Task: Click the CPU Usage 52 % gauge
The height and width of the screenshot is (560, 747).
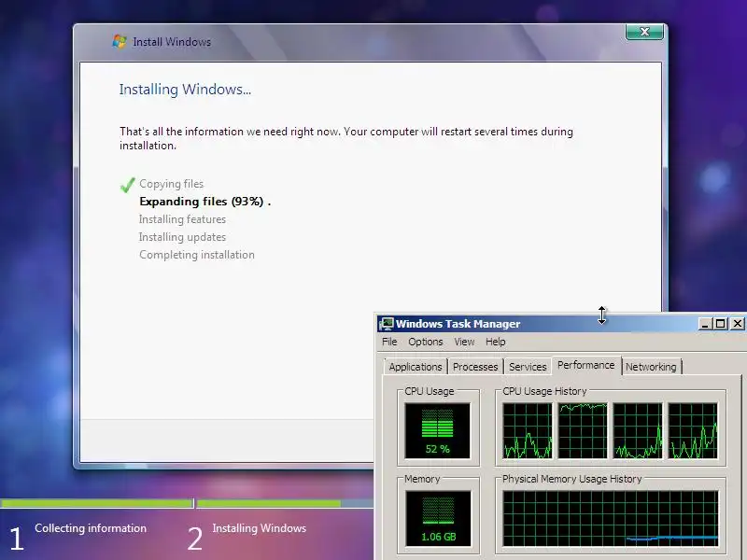Action: [437, 430]
